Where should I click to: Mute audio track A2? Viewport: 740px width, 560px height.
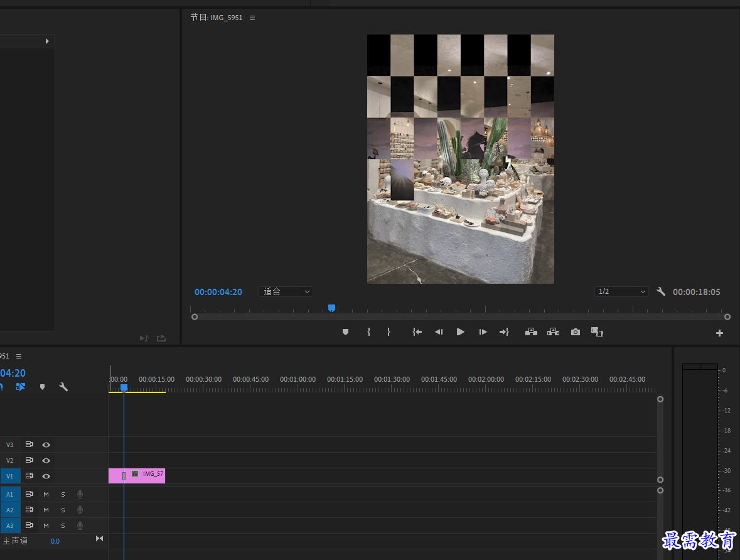pyautogui.click(x=46, y=510)
